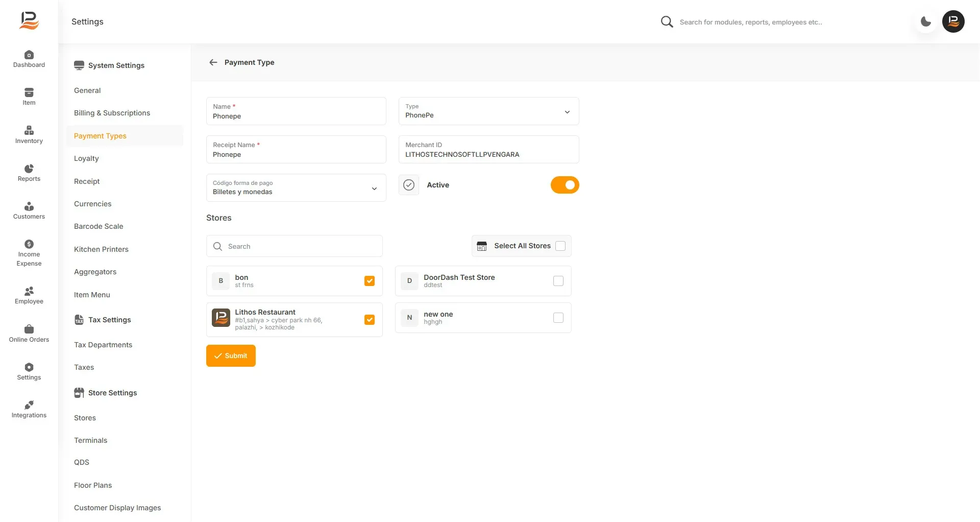
Task: Open Currencies menu item
Action: 92,204
